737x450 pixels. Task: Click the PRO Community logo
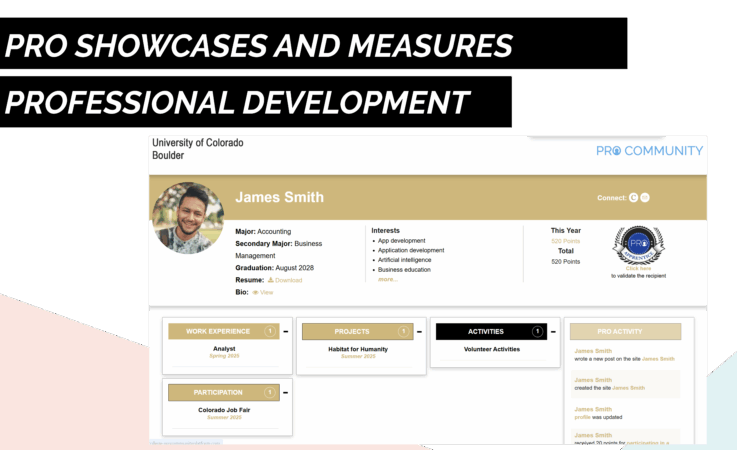[649, 151]
